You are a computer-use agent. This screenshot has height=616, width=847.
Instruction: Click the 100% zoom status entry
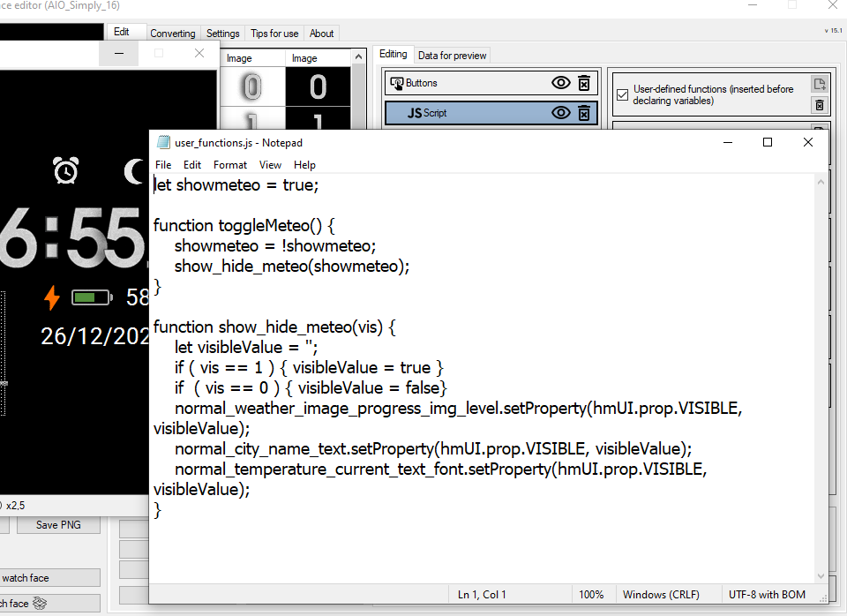pyautogui.click(x=591, y=595)
